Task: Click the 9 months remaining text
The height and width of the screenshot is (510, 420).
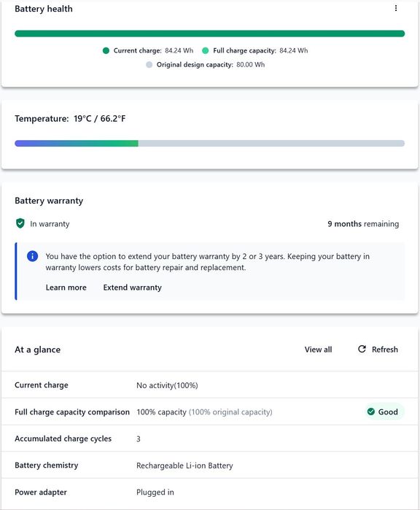Action: click(363, 224)
